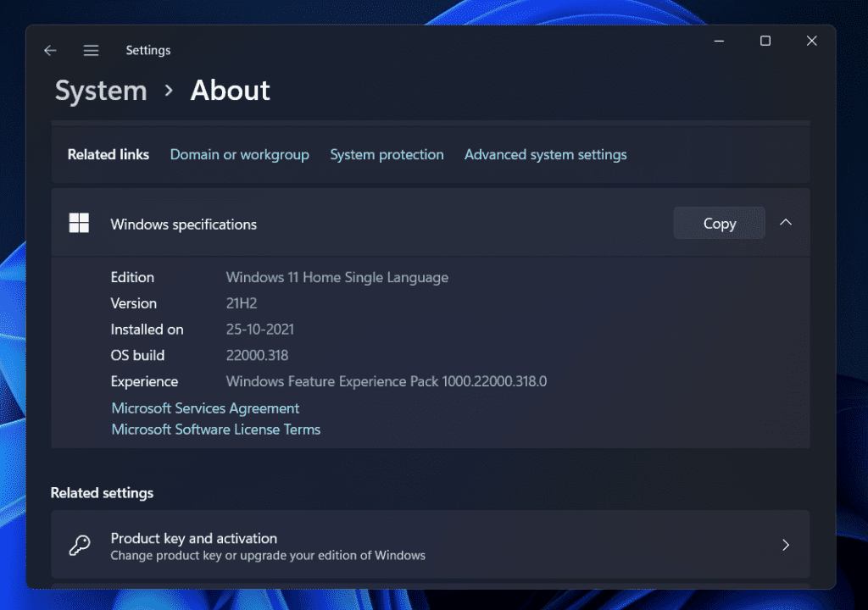
Task: Click the Related settings heading
Action: pyautogui.click(x=103, y=492)
